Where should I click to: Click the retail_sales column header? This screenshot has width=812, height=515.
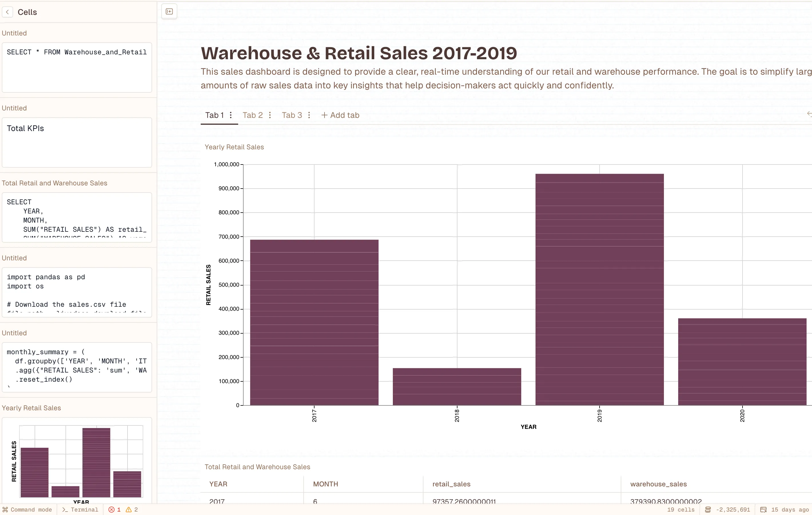tap(451, 484)
